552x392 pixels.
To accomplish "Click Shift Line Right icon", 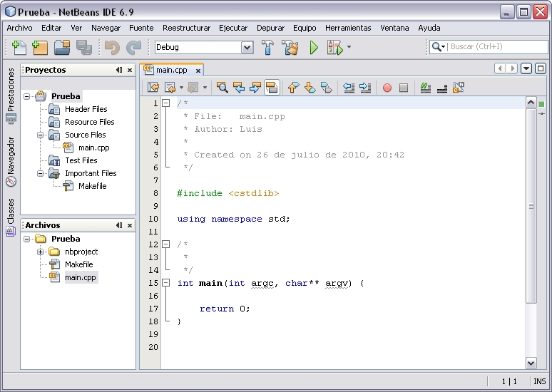I will click(365, 87).
